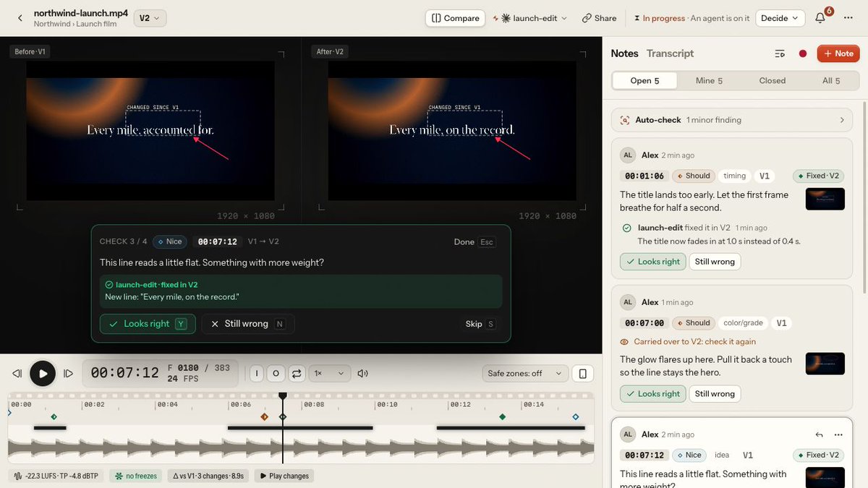
Task: Toggle the Compare view button
Action: [455, 18]
